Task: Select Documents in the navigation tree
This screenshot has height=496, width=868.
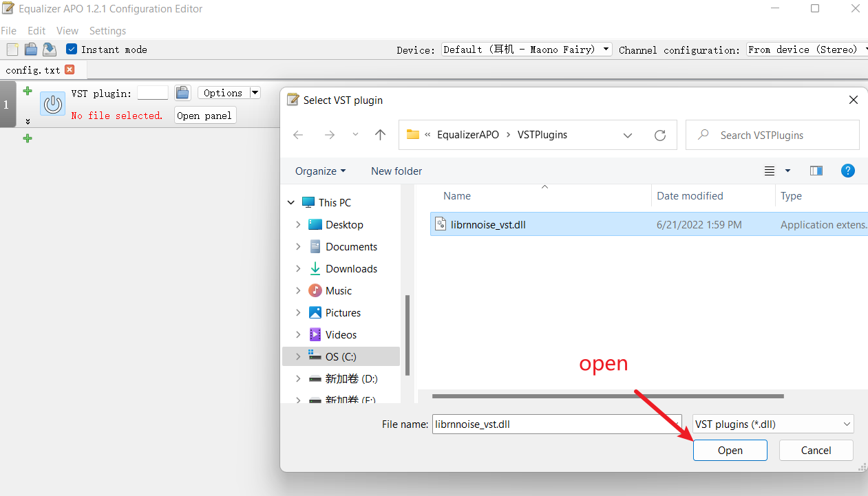Action: (x=352, y=247)
